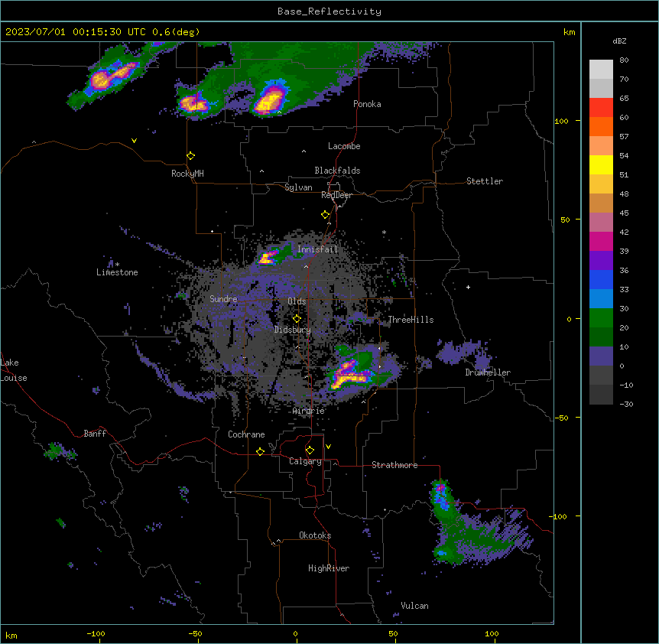659x644 pixels.
Task: Click the dBZ legend heading
Action: pyautogui.click(x=619, y=41)
